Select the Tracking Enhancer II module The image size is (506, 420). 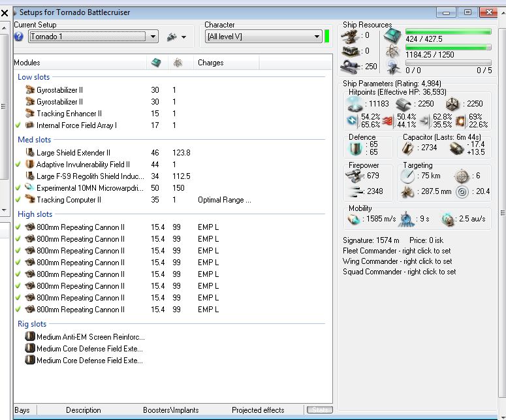coord(69,113)
